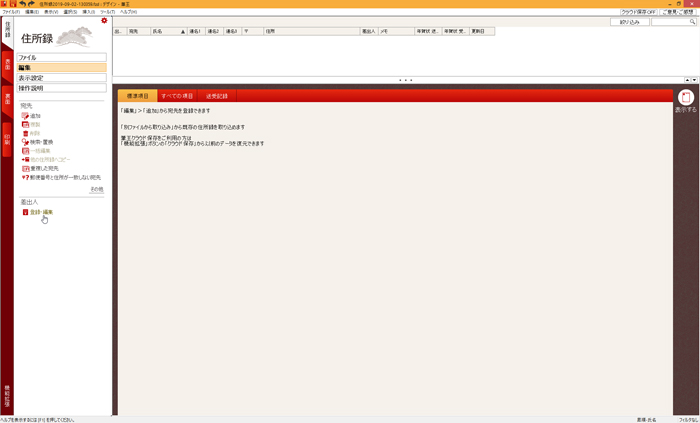
Task: Select the 印刷 vertical side tab
Action: pyautogui.click(x=7, y=141)
